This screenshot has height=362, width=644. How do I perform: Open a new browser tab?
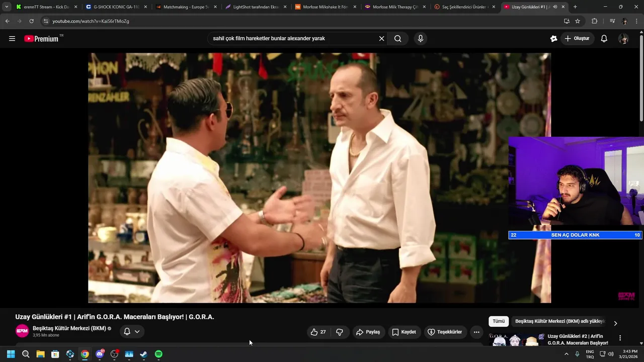pyautogui.click(x=575, y=7)
